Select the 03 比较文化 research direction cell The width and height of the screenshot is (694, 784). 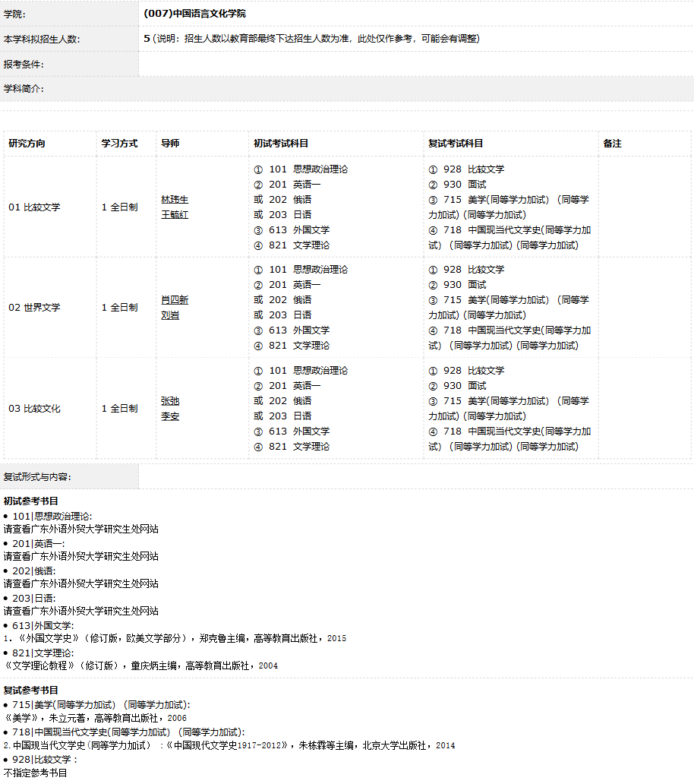pyautogui.click(x=34, y=409)
